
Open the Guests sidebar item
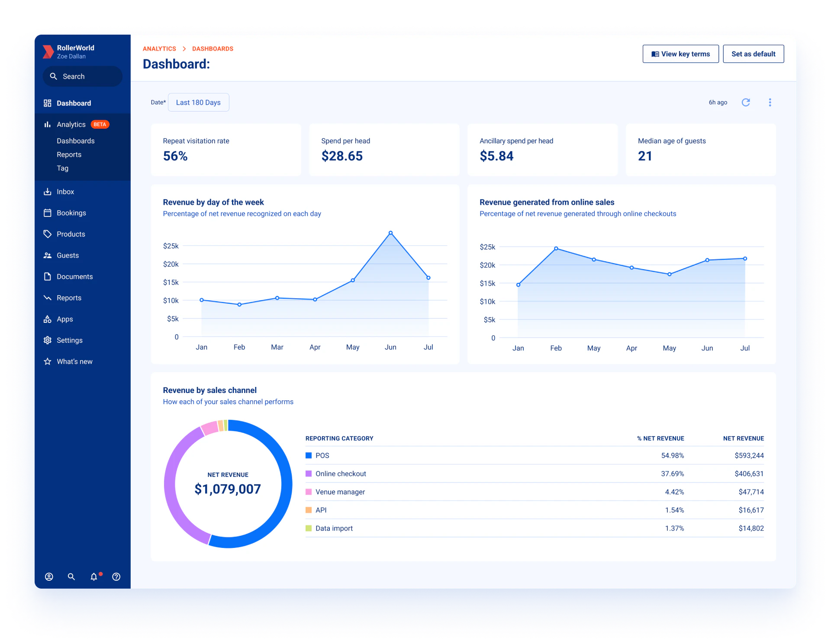[x=68, y=255]
